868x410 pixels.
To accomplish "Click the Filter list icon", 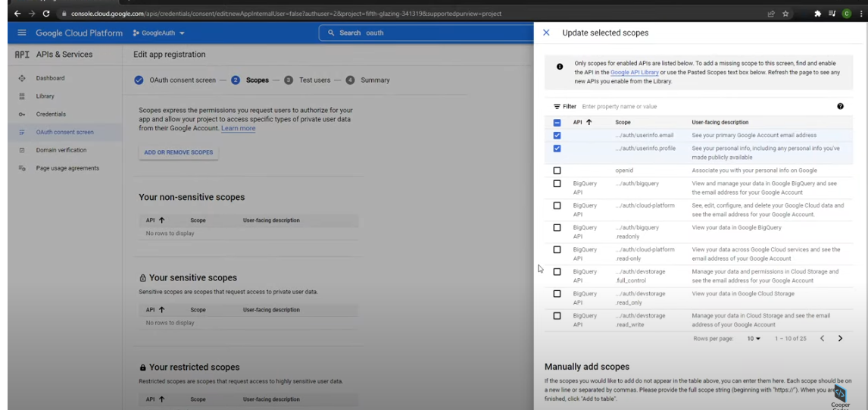I will (x=557, y=106).
